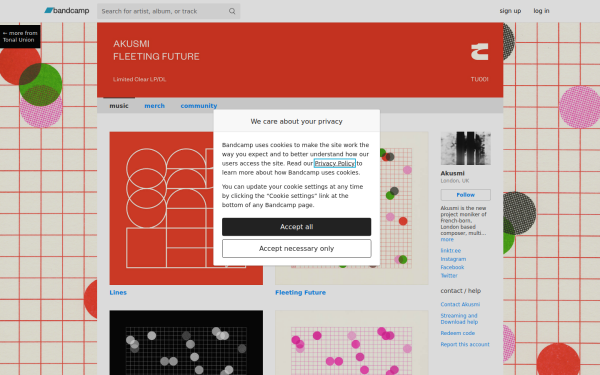Open the Instagram link
Image resolution: width=600 pixels, height=375 pixels.
453,259
